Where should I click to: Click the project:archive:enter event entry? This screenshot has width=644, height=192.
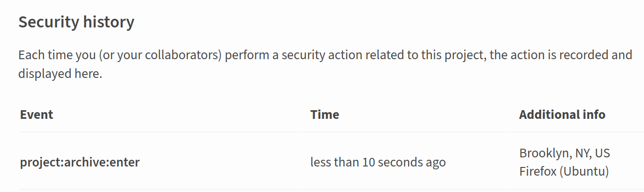[80, 162]
